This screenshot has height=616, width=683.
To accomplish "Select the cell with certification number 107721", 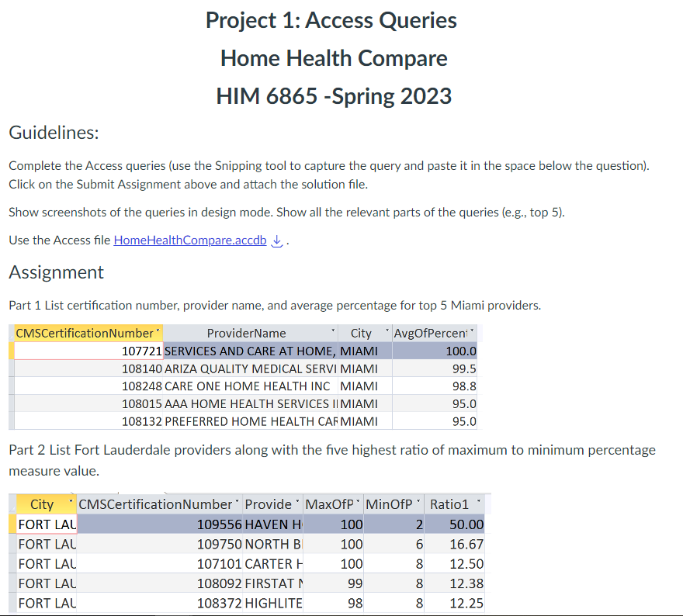I will point(88,351).
